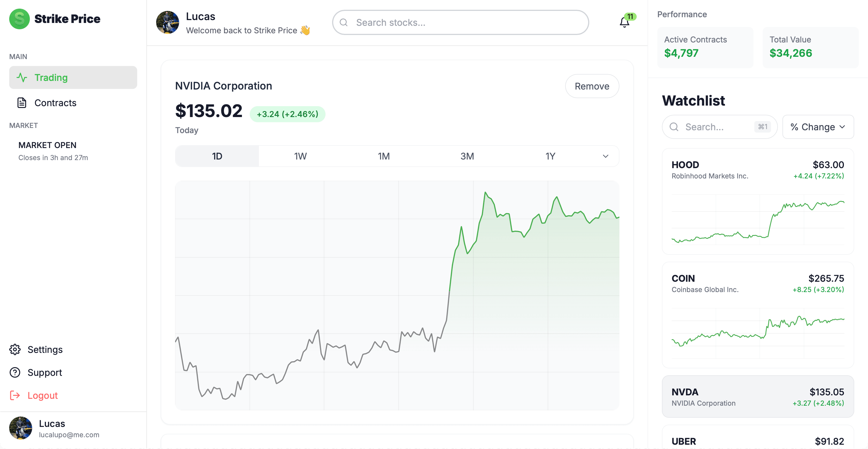
Task: Click the ⌘1 shortcut hint
Action: (763, 127)
